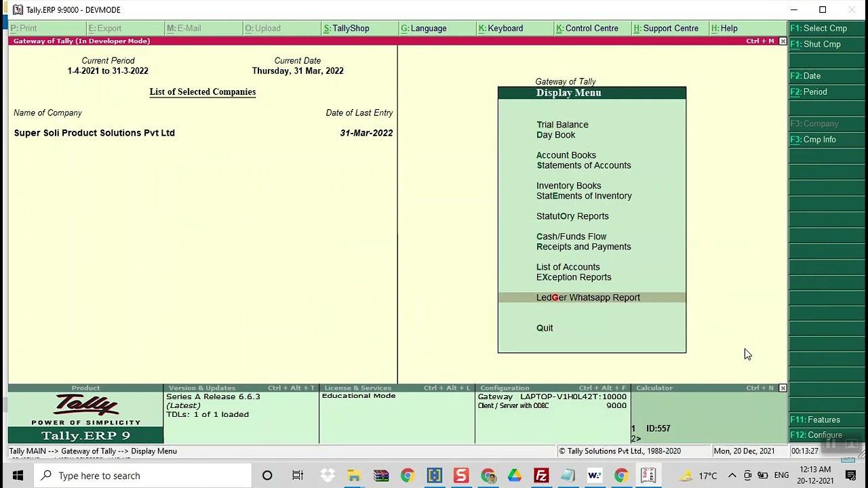
Task: Select Receipts and Payments
Action: click(x=583, y=247)
